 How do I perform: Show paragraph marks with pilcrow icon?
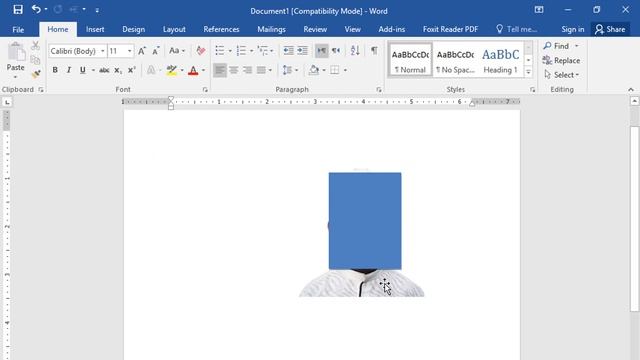(x=374, y=51)
